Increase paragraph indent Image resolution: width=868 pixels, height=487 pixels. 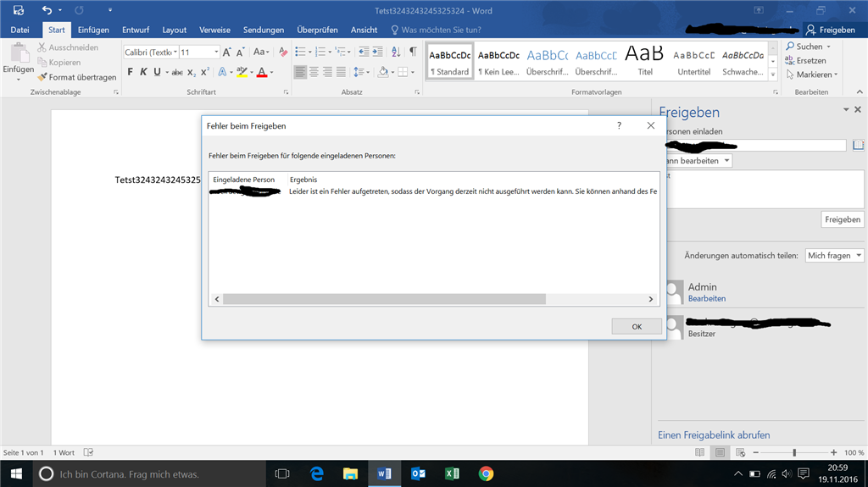377,52
